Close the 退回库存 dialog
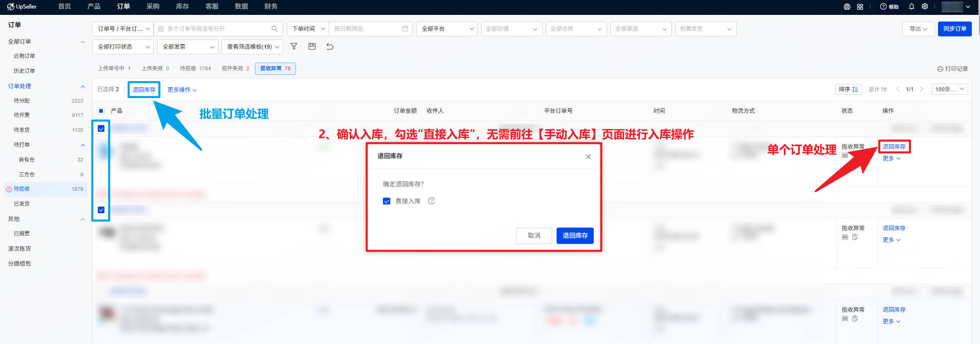 point(588,156)
